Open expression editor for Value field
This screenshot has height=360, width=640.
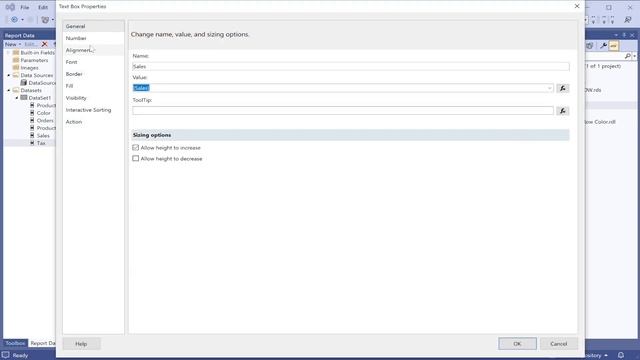coord(562,88)
